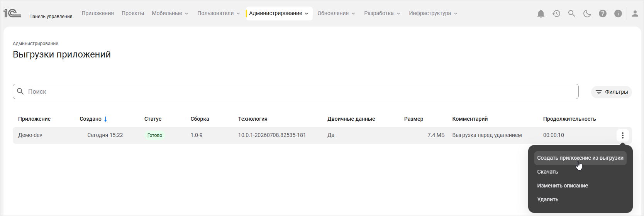Open the help question mark icon
Viewport: 644px width, 216px height.
tap(603, 13)
